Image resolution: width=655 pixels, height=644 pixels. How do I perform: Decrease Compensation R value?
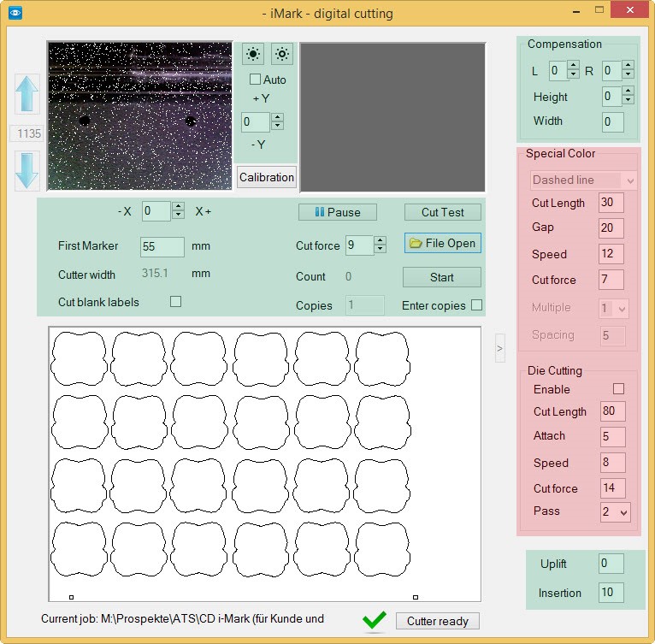pyautogui.click(x=628, y=74)
